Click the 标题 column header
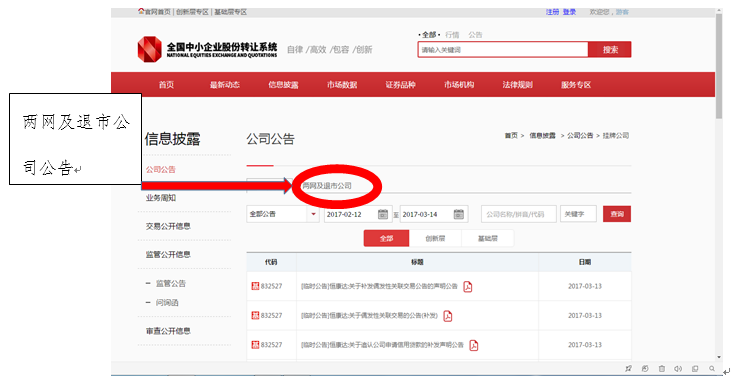The width and height of the screenshot is (746, 382). click(417, 262)
